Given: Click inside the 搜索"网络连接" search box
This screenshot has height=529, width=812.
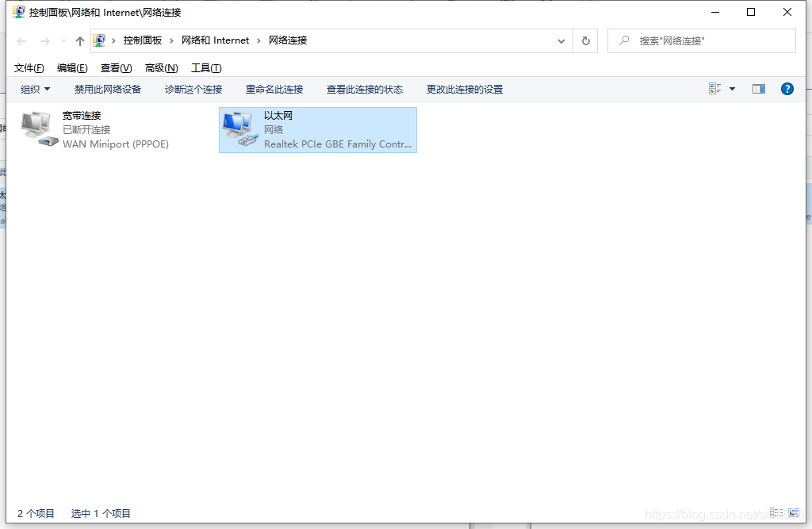Looking at the screenshot, I should [x=701, y=40].
